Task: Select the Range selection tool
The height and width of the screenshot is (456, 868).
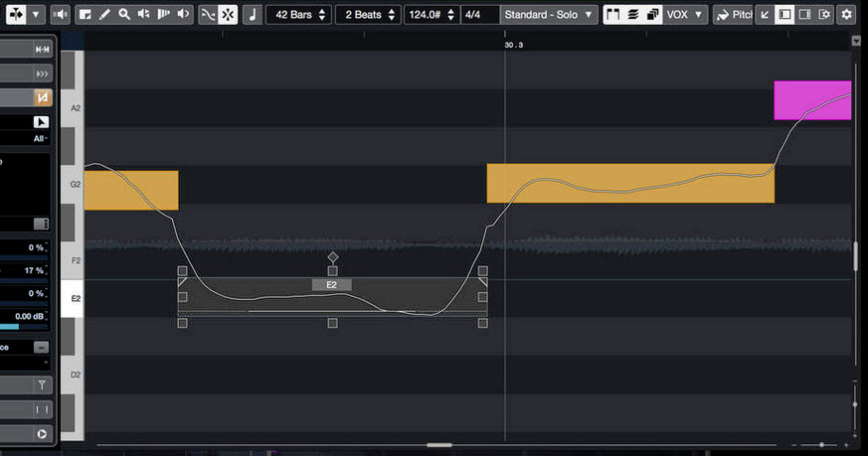Action: click(x=85, y=15)
